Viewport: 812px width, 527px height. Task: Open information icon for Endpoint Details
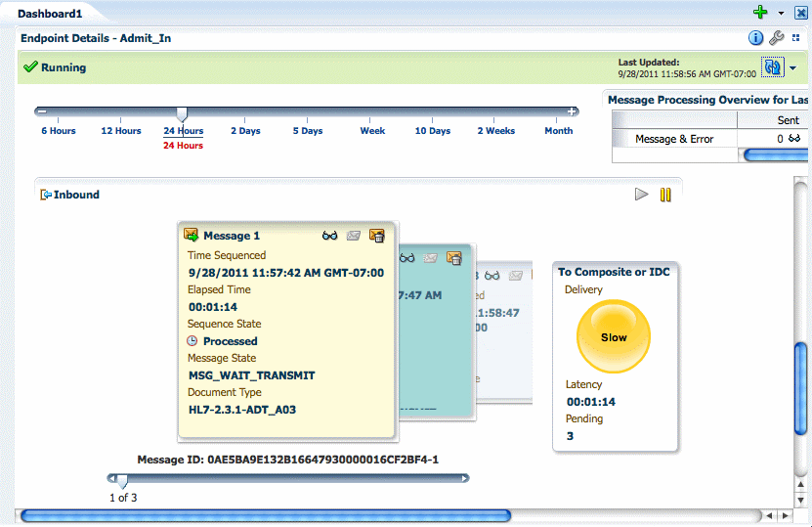[755, 38]
